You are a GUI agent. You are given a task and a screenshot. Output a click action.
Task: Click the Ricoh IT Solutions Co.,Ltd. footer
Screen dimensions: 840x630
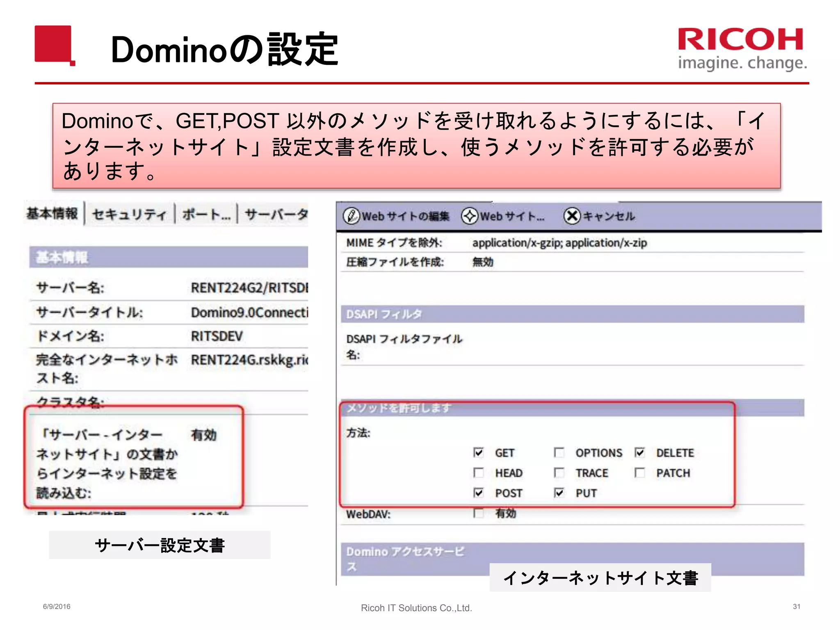(x=416, y=608)
